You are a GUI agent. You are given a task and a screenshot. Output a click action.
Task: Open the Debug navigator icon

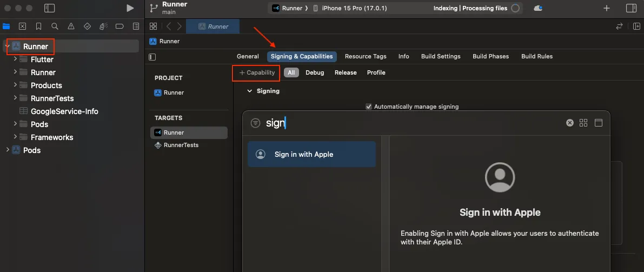(x=103, y=26)
